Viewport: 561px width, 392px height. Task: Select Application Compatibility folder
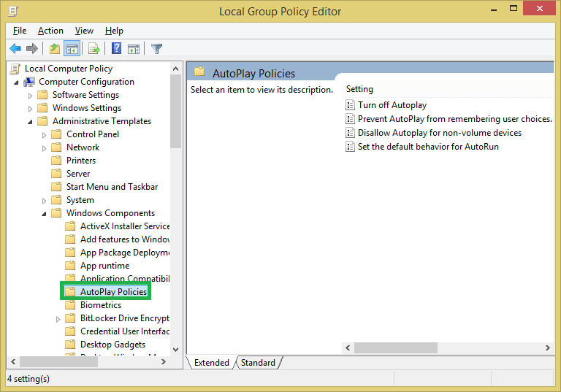[125, 278]
